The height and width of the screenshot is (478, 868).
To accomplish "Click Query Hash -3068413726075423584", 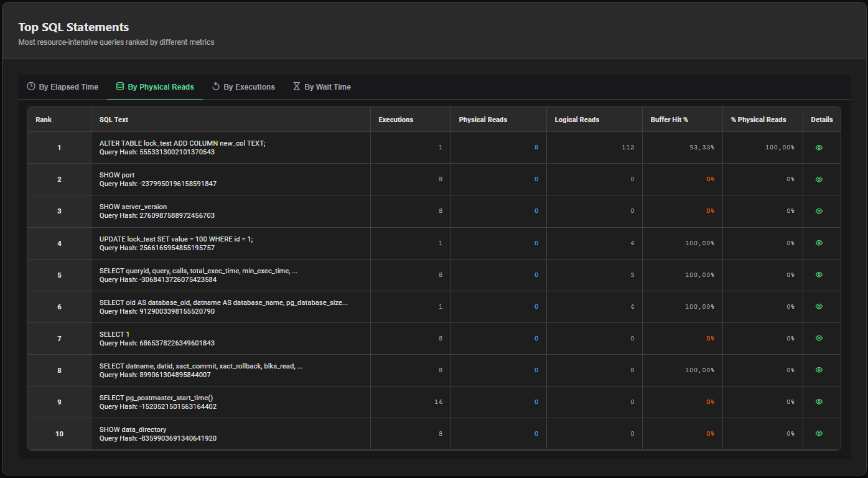I will (158, 279).
